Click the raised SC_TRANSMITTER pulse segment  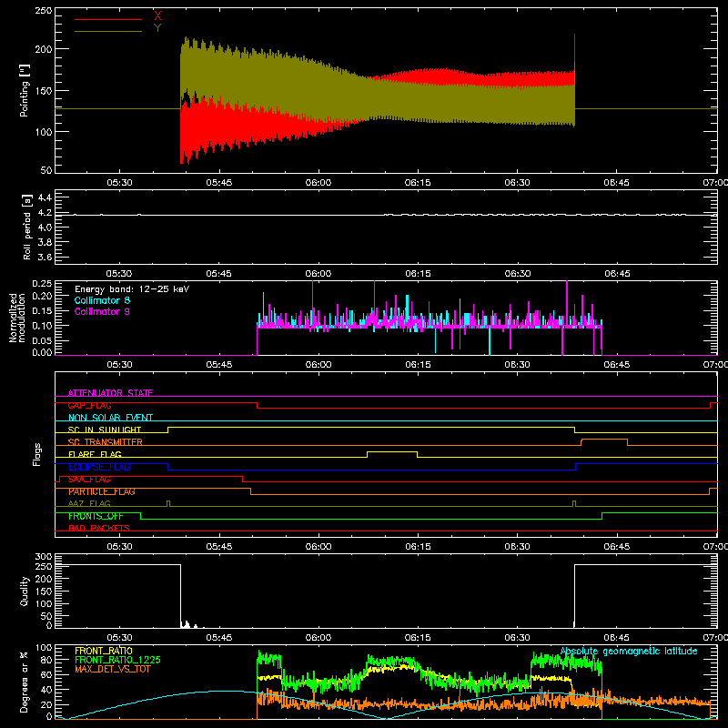click(604, 440)
